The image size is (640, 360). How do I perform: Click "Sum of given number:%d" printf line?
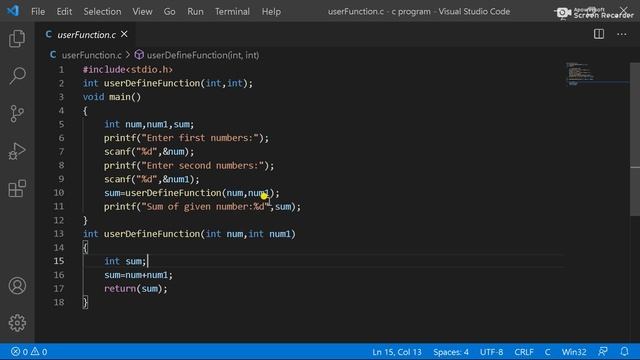(x=202, y=207)
